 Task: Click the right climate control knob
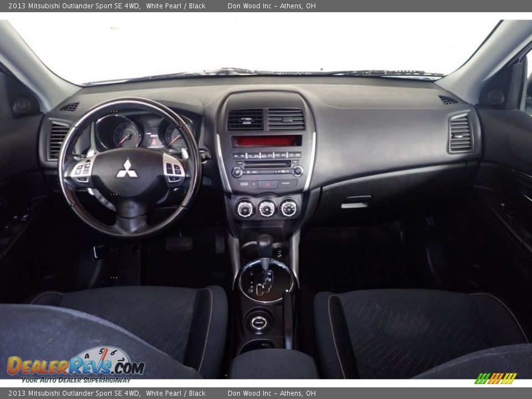pos(288,208)
